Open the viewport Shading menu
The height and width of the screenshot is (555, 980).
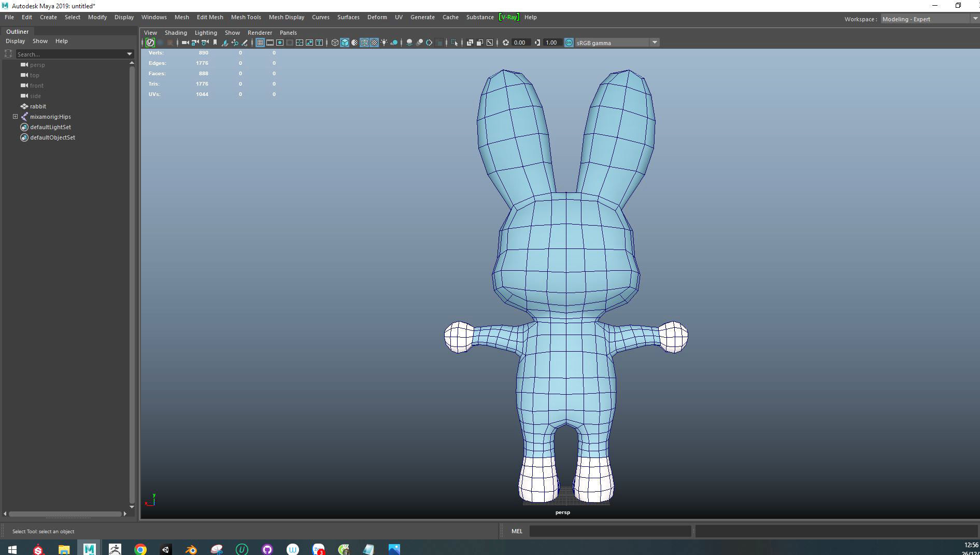(176, 33)
